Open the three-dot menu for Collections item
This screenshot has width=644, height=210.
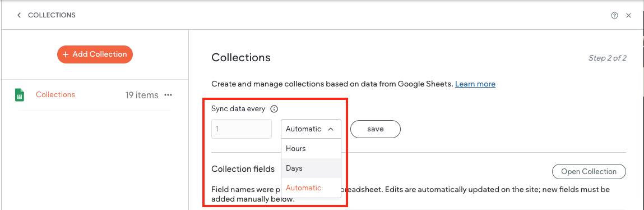[x=168, y=95]
